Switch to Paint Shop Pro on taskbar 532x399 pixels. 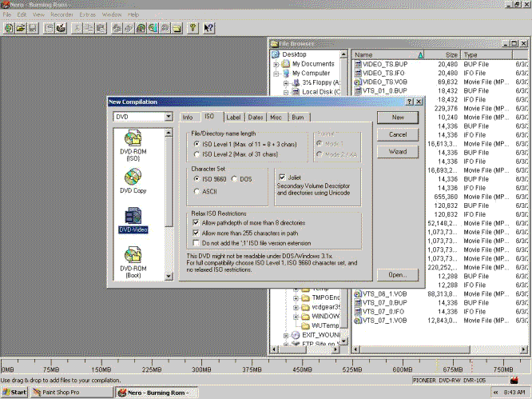(x=72, y=393)
